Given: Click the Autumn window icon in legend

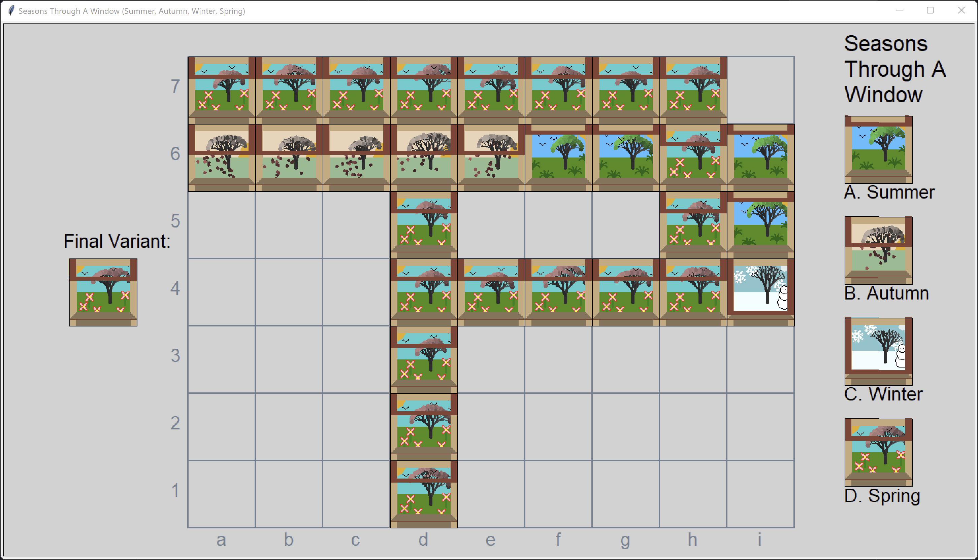Looking at the screenshot, I should pos(878,250).
